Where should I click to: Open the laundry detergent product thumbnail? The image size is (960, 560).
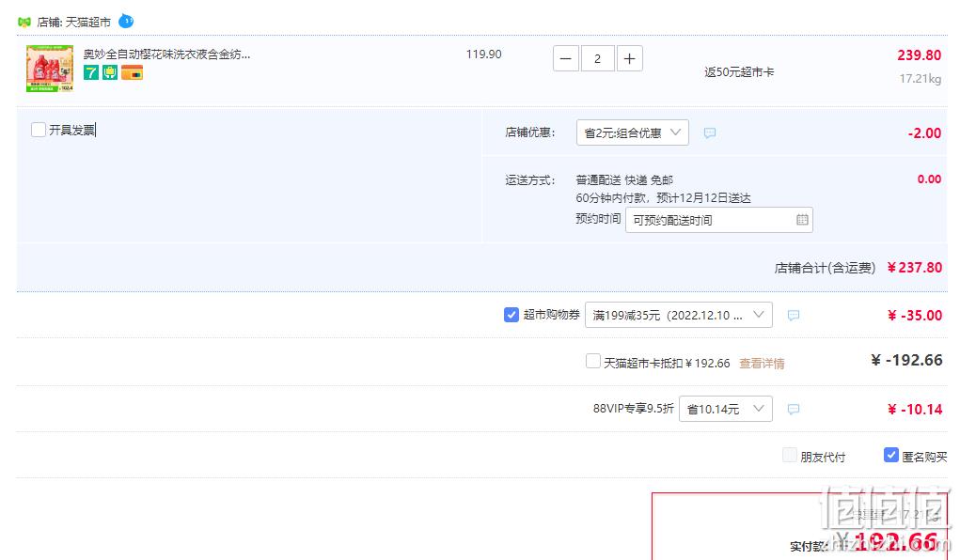point(50,69)
